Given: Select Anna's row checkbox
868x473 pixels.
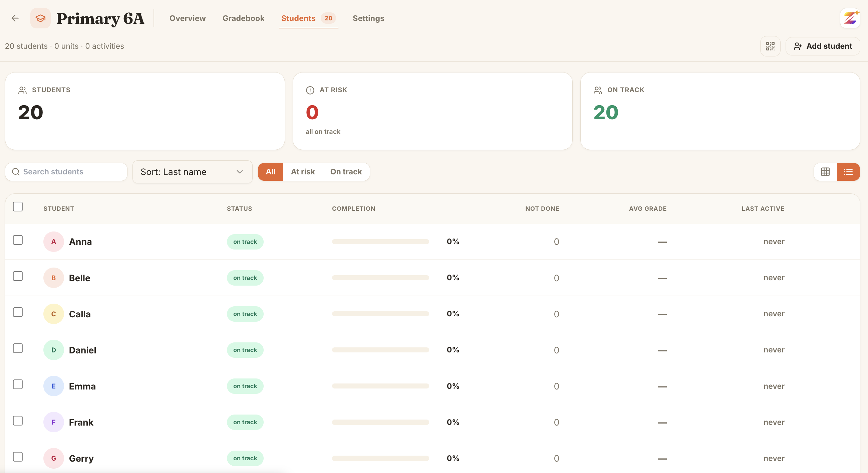Looking at the screenshot, I should (18, 240).
